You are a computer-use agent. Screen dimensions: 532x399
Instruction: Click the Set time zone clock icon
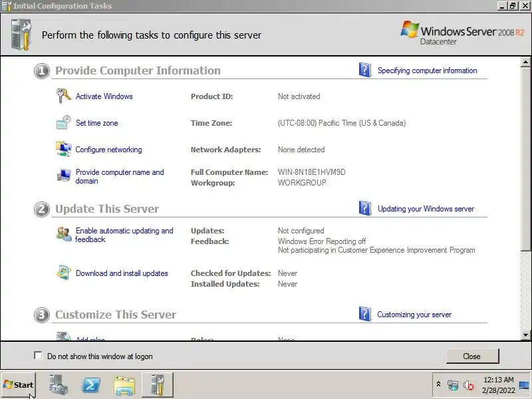point(63,122)
